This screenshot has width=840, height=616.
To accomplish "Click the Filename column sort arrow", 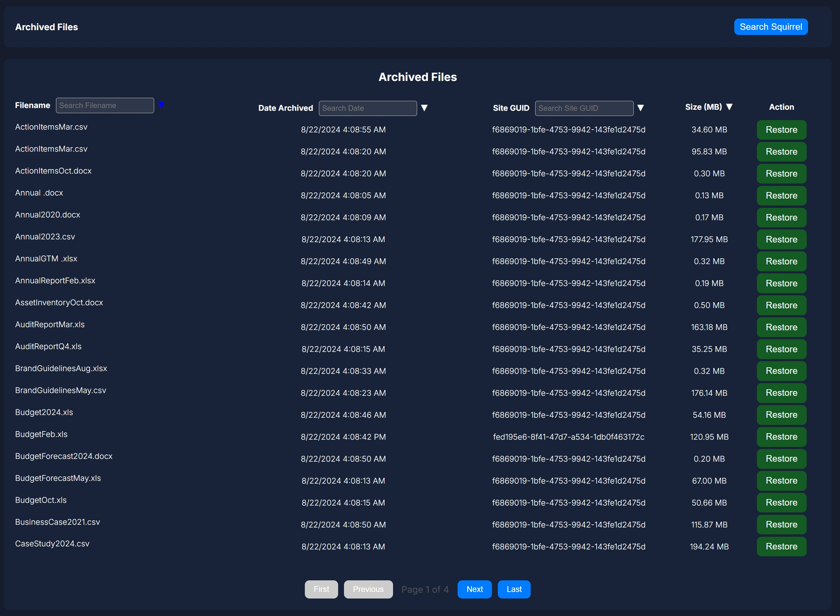I will coord(161,105).
